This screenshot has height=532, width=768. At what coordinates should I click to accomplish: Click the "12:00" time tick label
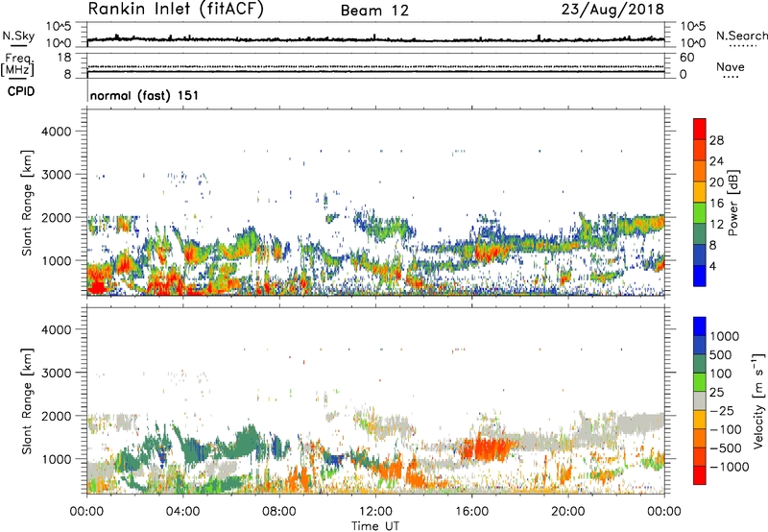(x=375, y=512)
